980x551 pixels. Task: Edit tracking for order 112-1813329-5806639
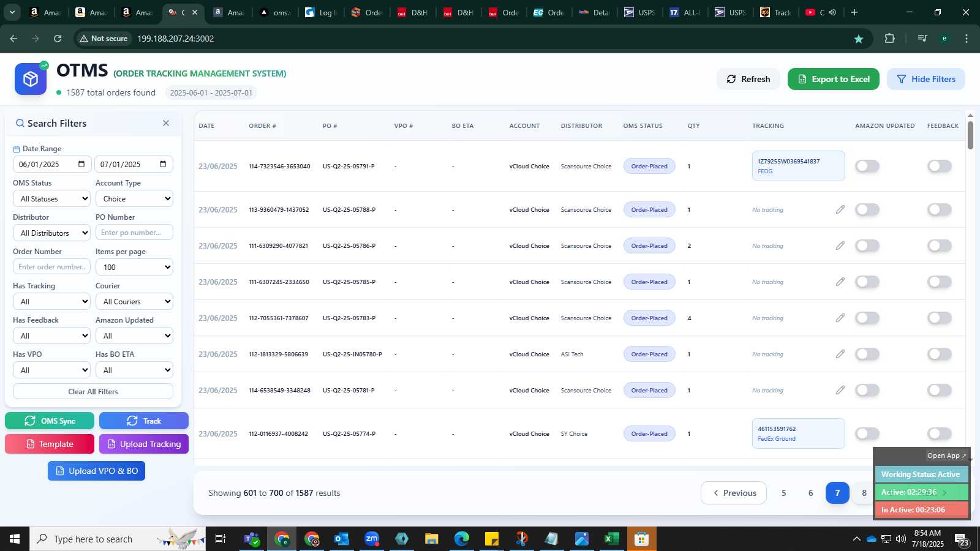pyautogui.click(x=840, y=354)
